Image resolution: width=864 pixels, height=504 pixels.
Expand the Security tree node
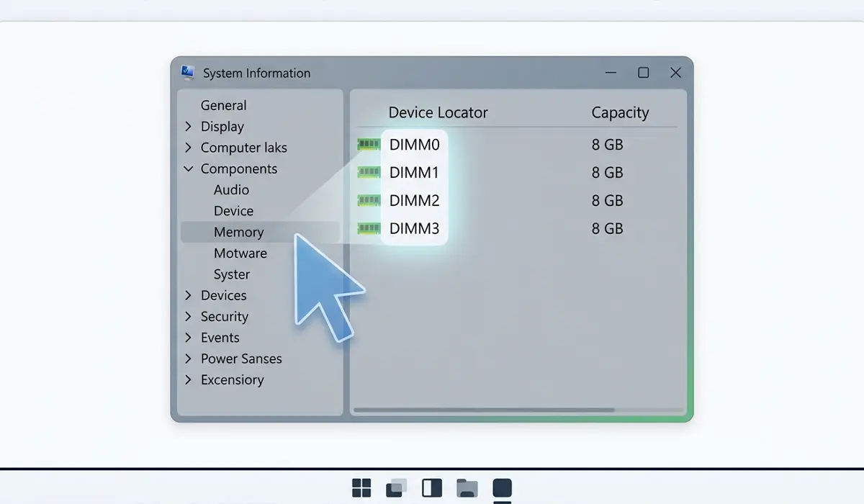tap(188, 316)
